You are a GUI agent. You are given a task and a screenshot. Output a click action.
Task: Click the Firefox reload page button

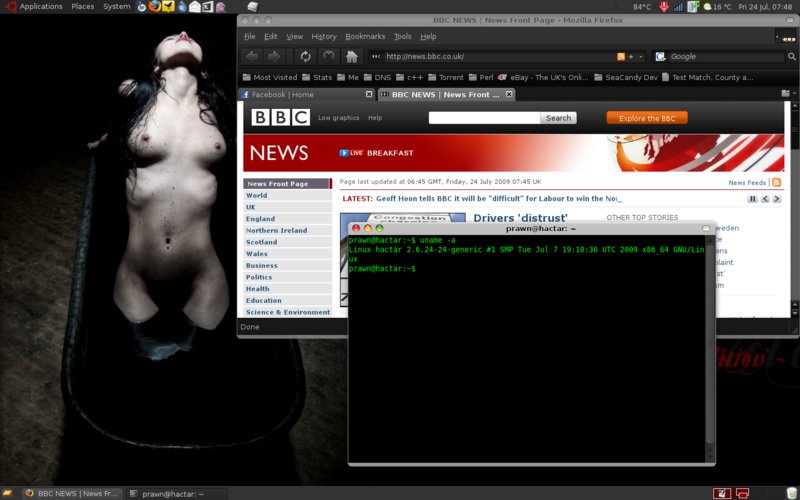(x=305, y=57)
